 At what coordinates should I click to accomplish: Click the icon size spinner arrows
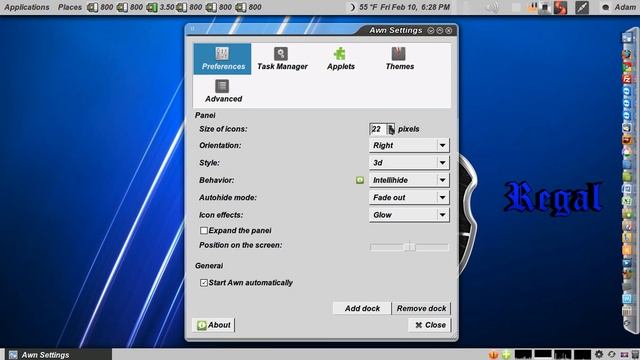pyautogui.click(x=391, y=129)
